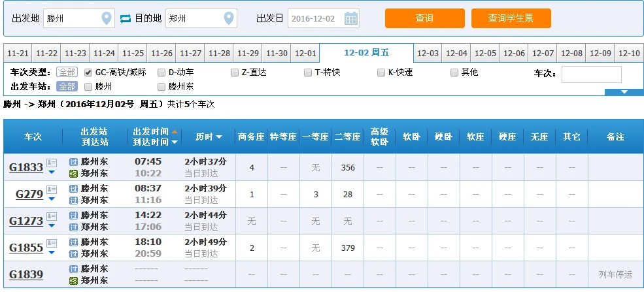Click the orange 查询 button
Image resolution: width=644 pixels, height=292 pixels.
click(x=425, y=18)
